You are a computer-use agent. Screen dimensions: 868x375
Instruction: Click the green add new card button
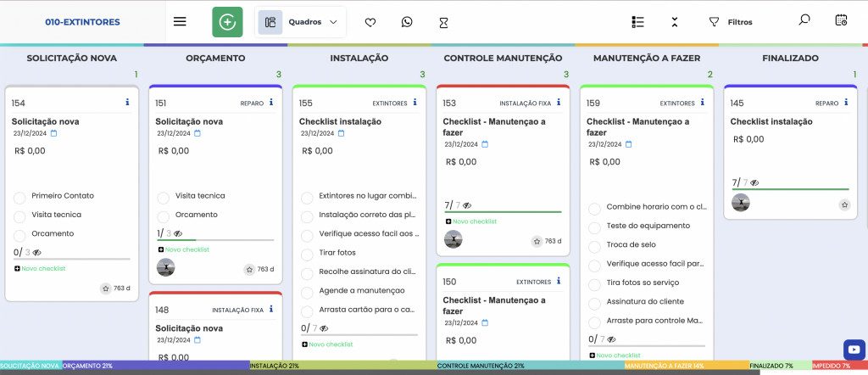(227, 22)
